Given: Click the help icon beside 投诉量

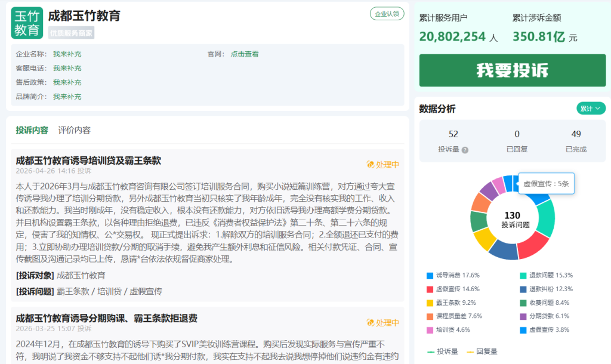Looking at the screenshot, I should (x=465, y=150).
